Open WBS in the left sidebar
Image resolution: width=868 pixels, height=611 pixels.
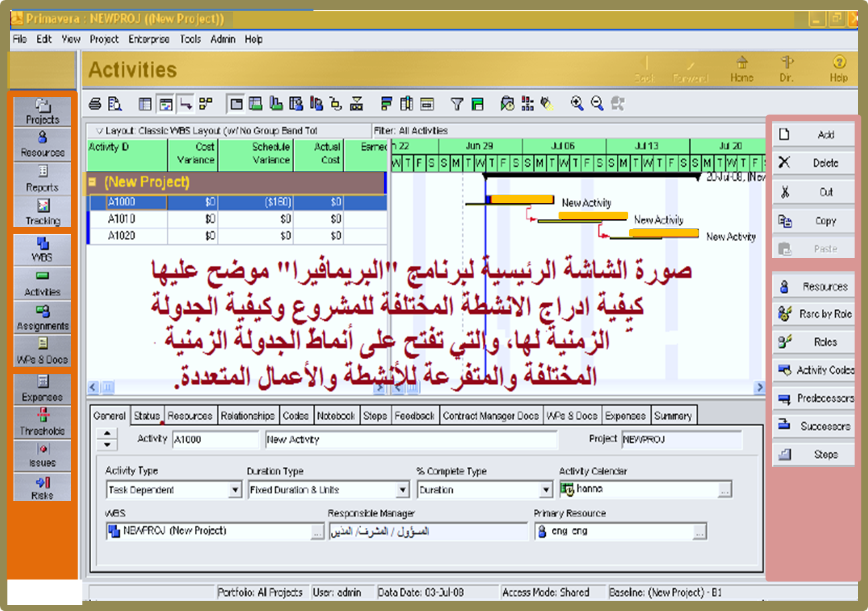coord(42,249)
